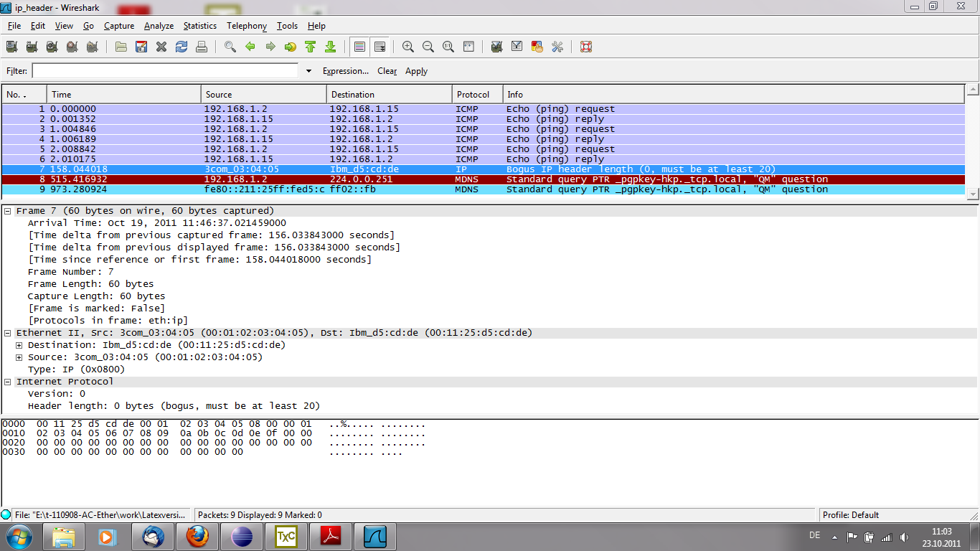Restart the running capture icon
This screenshot has width=980, height=551.
click(92, 47)
